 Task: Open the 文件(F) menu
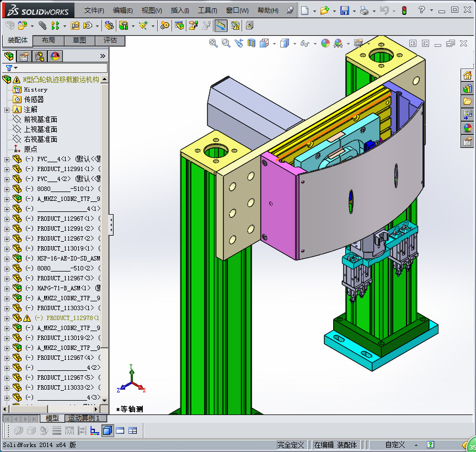(94, 10)
